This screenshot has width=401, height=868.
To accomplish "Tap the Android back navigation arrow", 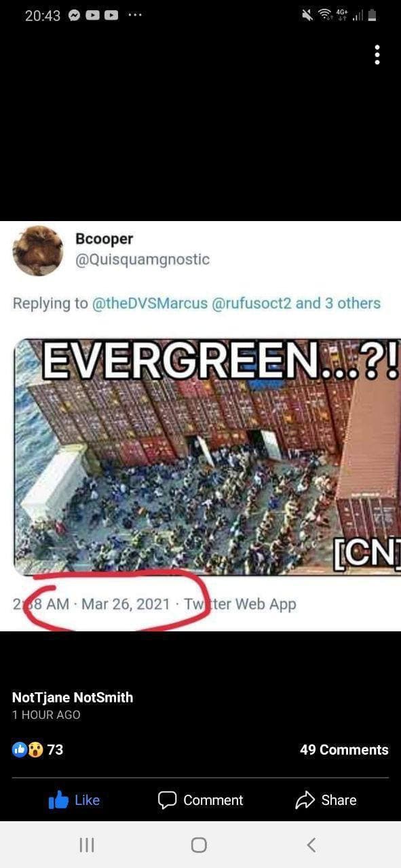I will click(x=311, y=844).
